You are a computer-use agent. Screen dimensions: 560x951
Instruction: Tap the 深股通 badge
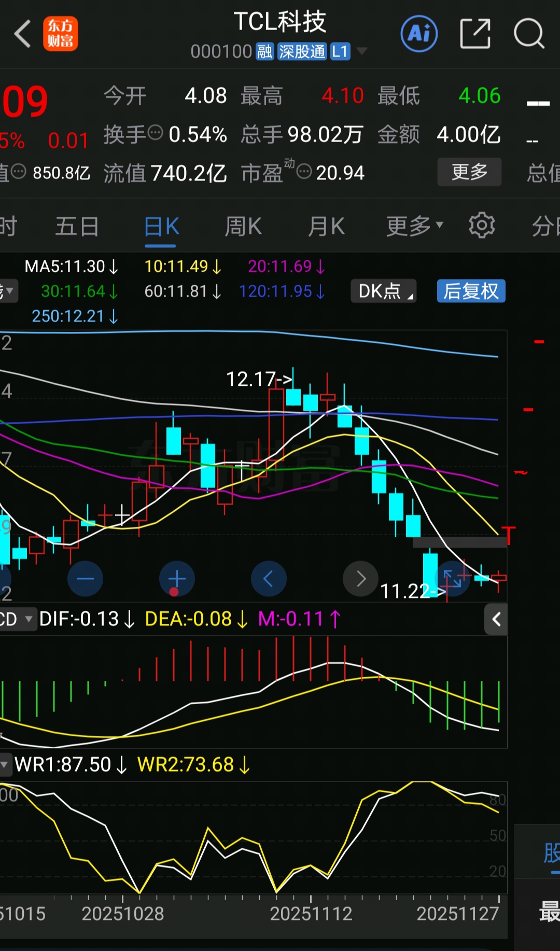click(302, 51)
